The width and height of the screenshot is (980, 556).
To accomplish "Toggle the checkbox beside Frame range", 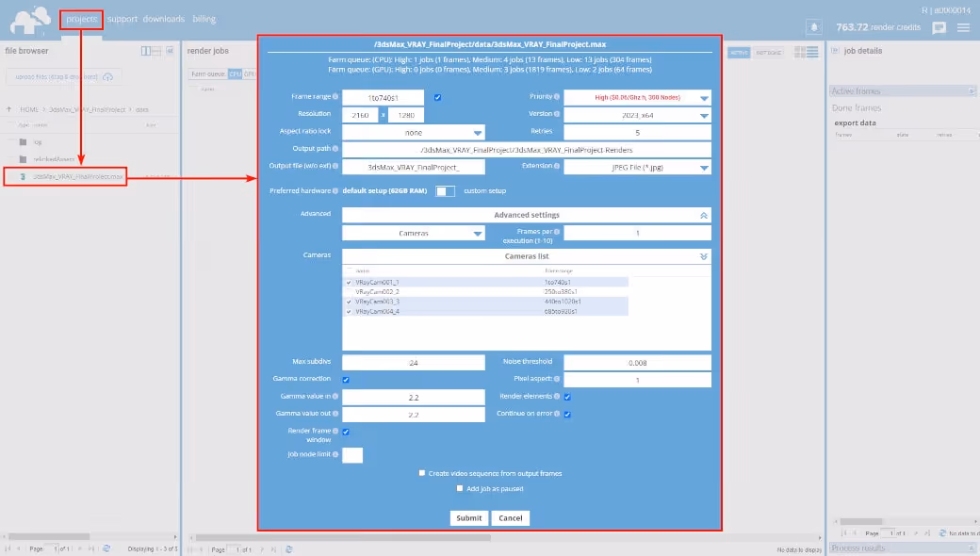I will pyautogui.click(x=437, y=97).
